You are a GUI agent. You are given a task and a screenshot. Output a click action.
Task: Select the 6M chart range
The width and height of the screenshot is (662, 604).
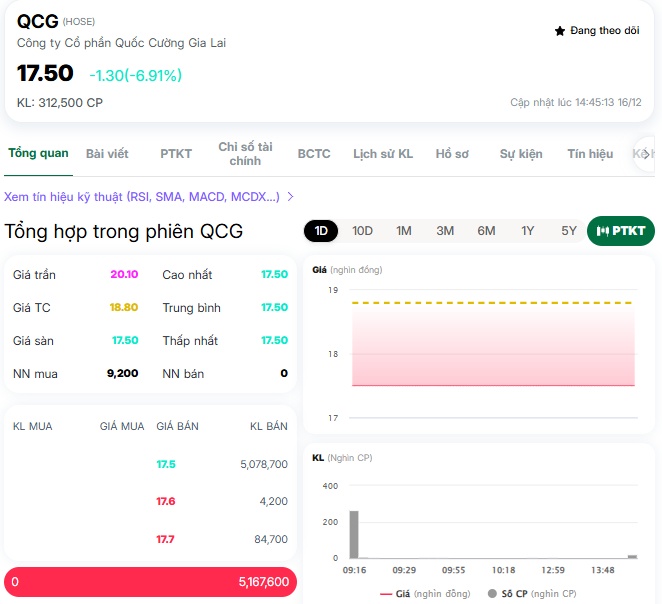click(x=486, y=231)
